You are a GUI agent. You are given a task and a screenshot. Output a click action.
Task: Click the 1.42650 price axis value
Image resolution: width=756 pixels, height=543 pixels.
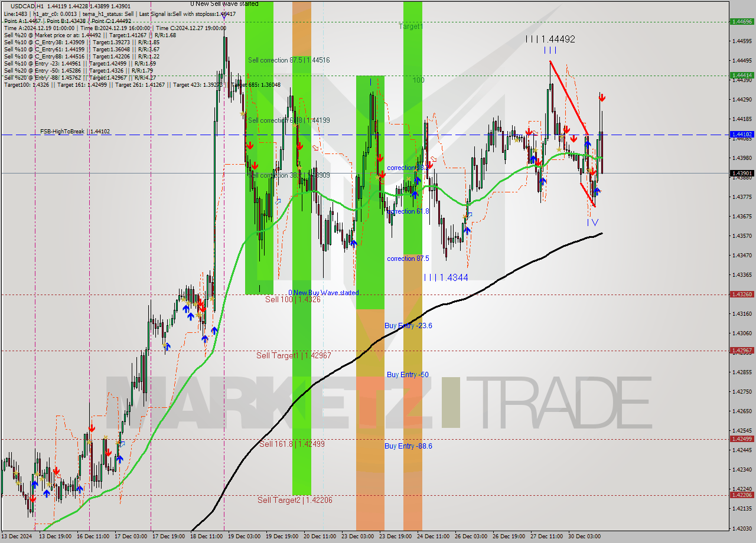click(x=742, y=411)
